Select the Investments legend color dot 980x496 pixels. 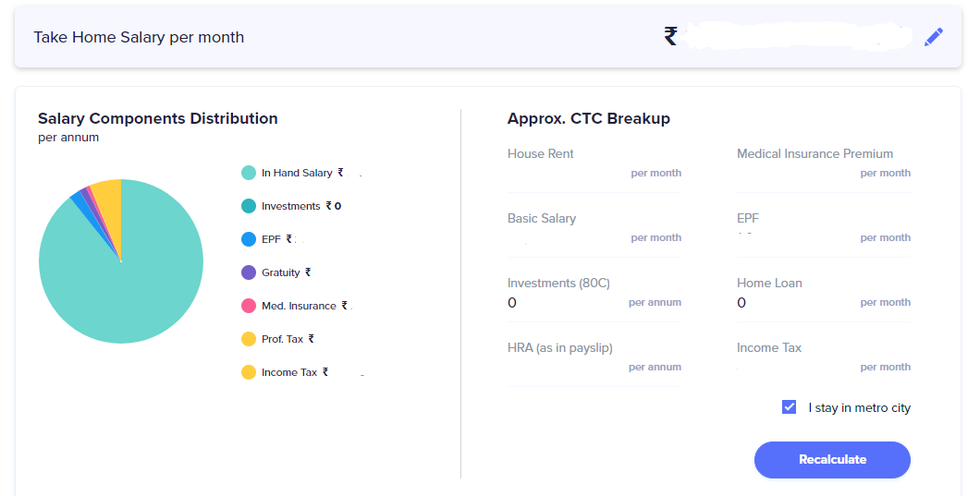[248, 206]
